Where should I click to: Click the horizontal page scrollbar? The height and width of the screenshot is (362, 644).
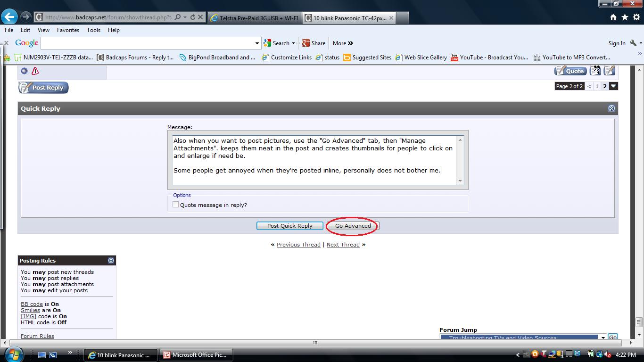pyautogui.click(x=315, y=343)
